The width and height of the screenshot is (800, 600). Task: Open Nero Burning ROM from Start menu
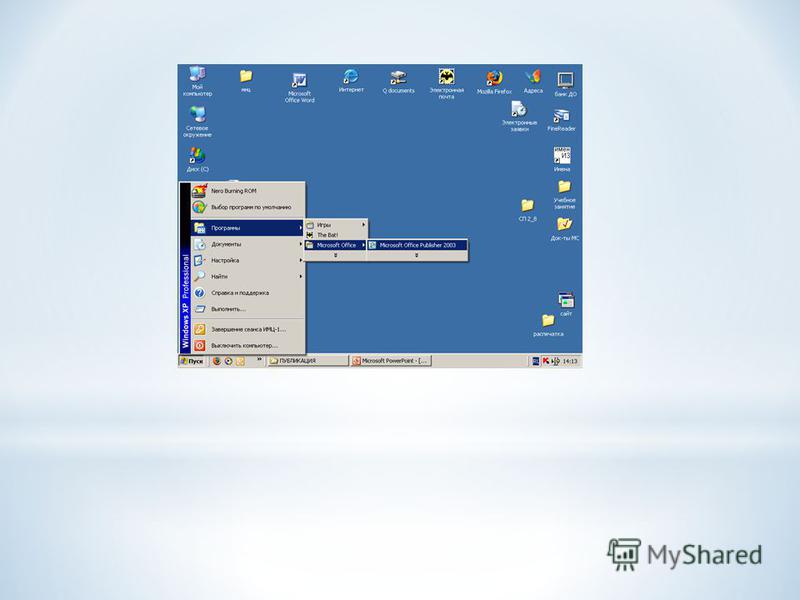coord(248,191)
